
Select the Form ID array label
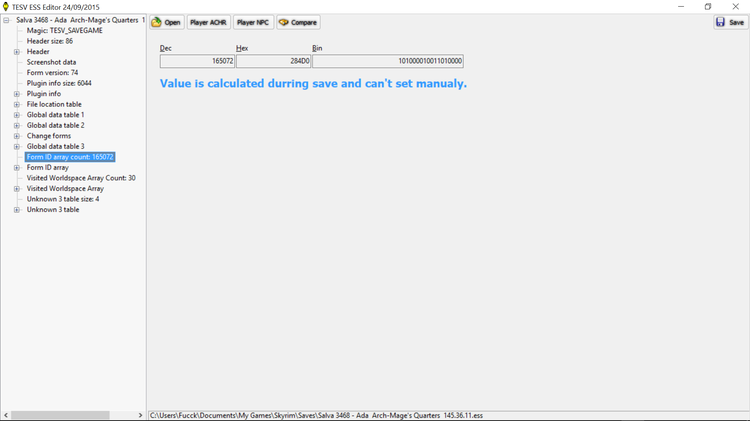click(x=47, y=167)
